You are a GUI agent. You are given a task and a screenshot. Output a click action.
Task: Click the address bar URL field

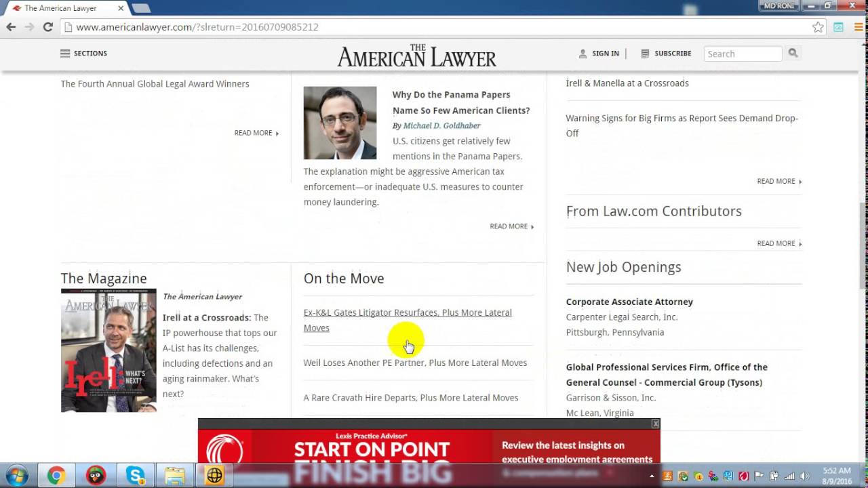tap(441, 27)
